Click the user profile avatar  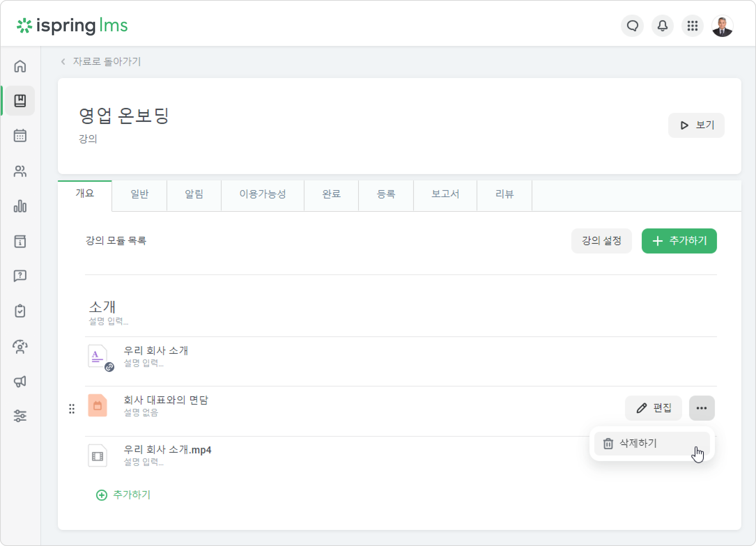tap(722, 26)
